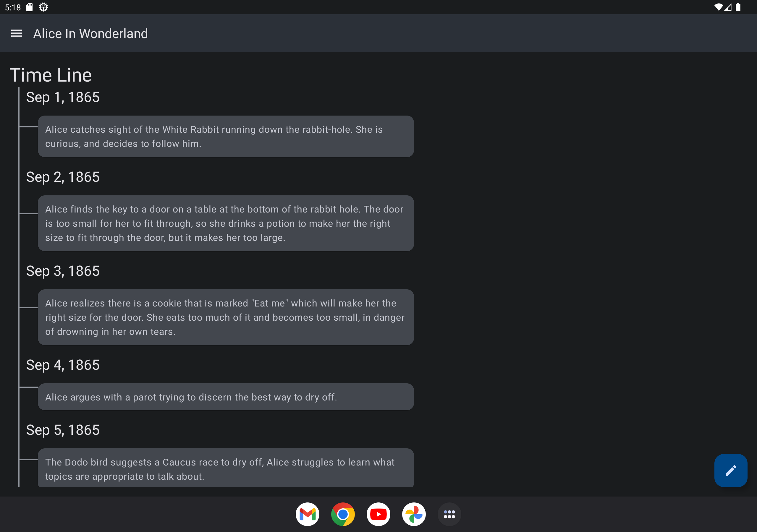Open the hamburger navigation menu

coord(17,33)
